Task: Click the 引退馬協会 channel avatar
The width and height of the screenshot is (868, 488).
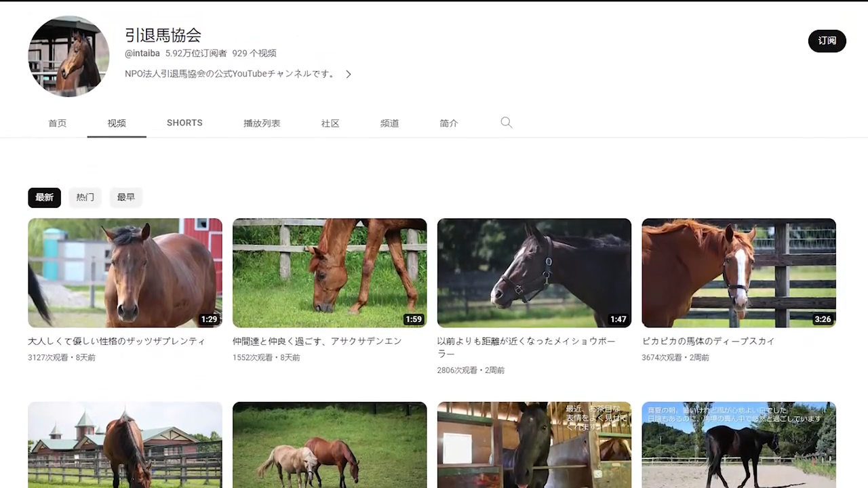Action: pos(68,56)
